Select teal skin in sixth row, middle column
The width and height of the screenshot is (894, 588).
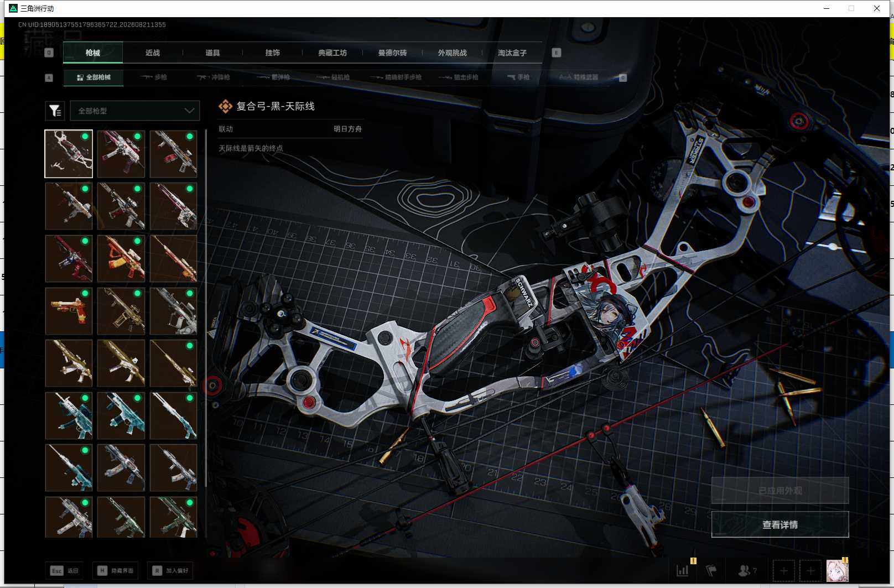[x=121, y=415]
